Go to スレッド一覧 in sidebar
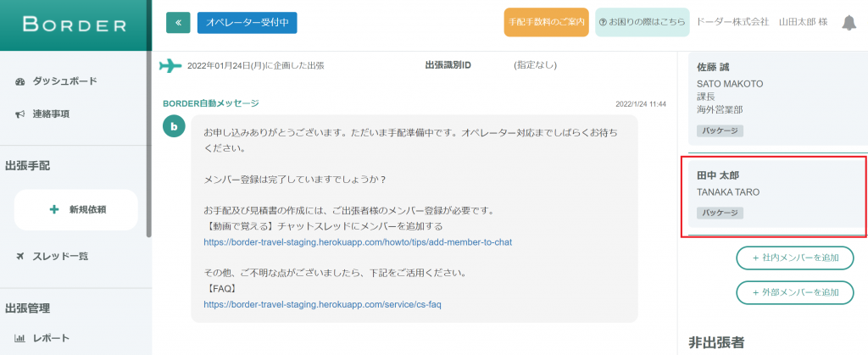 tap(60, 256)
